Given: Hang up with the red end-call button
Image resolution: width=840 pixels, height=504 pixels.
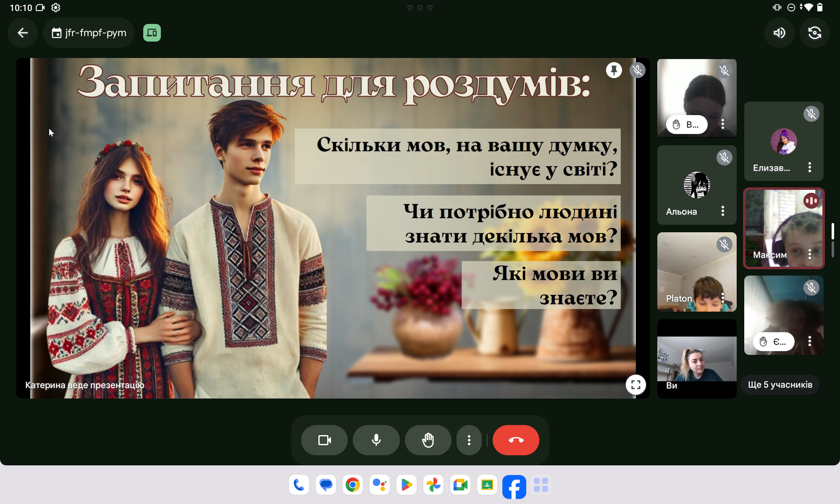Looking at the screenshot, I should coord(516,440).
